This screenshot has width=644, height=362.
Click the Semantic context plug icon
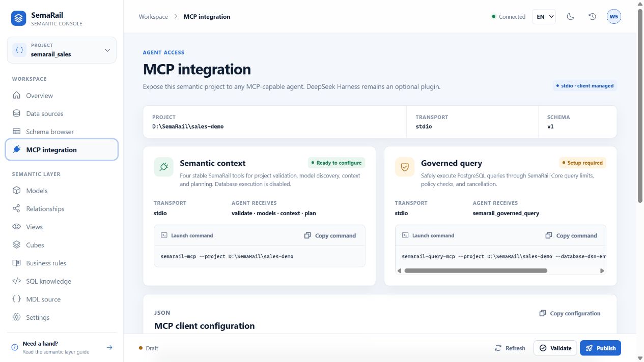[x=164, y=167]
